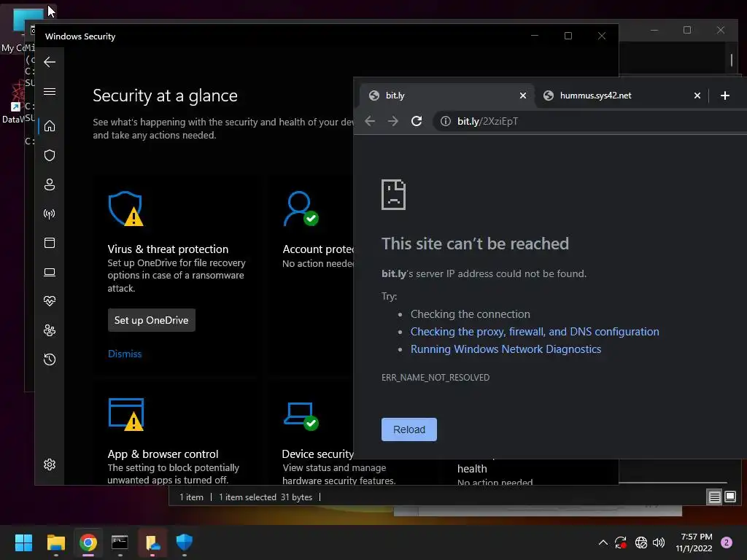
Task: Reload page via toolbar refresh icon
Action: point(417,121)
